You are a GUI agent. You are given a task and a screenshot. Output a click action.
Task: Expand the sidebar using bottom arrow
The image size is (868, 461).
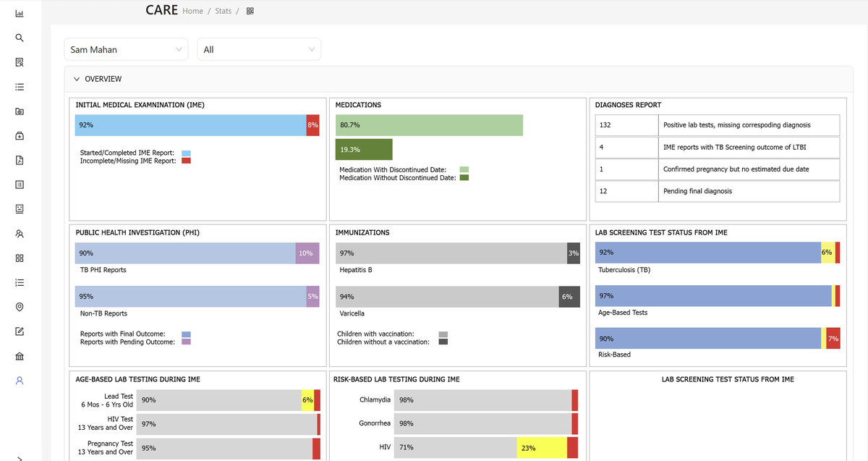pos(20,457)
